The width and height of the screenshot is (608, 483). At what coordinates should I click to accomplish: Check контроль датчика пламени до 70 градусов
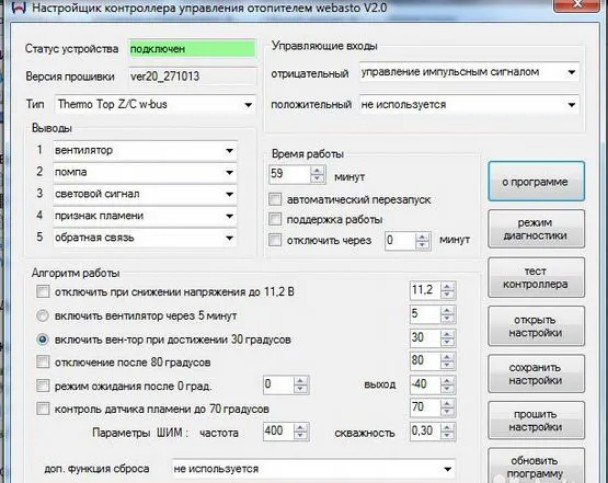click(43, 409)
